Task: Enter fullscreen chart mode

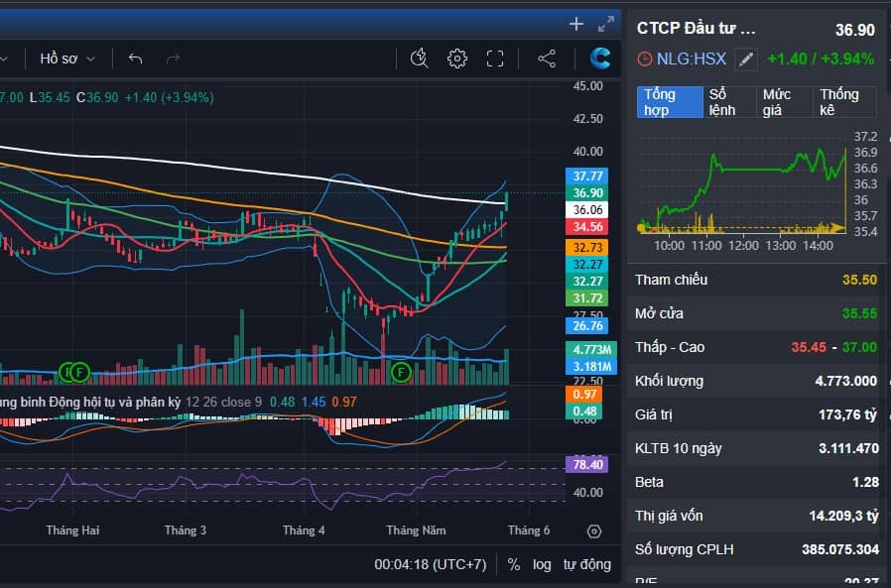Action: pyautogui.click(x=495, y=59)
